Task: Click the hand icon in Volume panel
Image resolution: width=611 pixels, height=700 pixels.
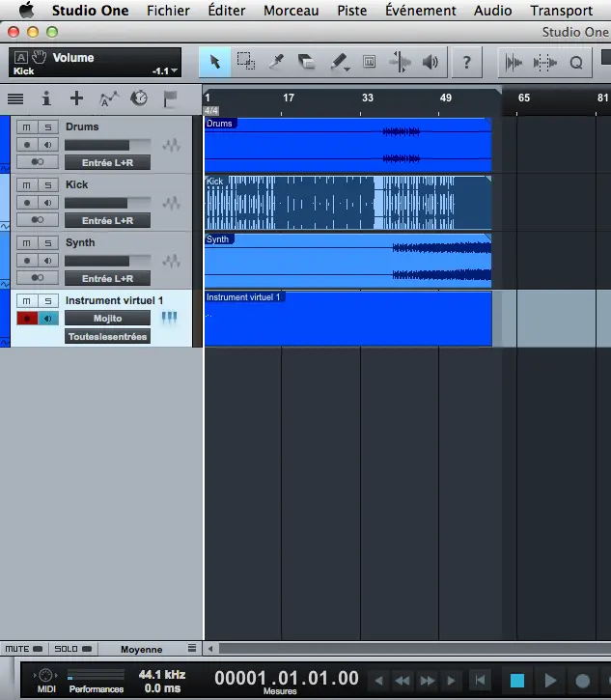Action: (40, 57)
